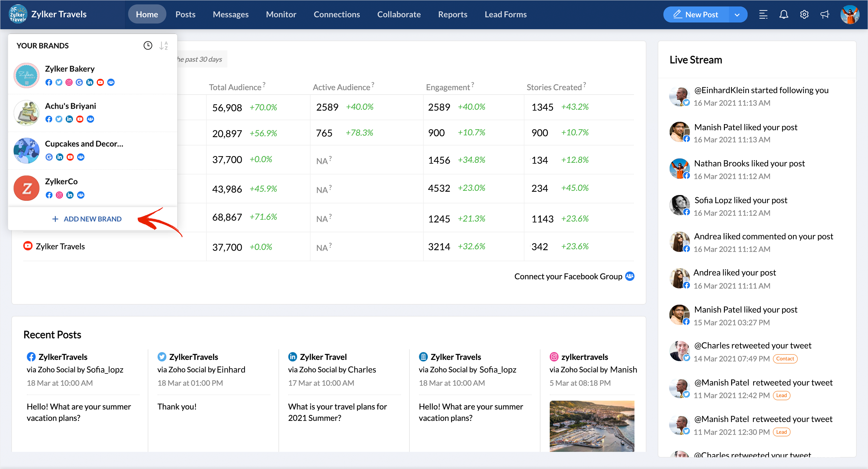Click the Facebook Group icon beside Connect link
Screen dimensions: 868x469
tap(630, 276)
